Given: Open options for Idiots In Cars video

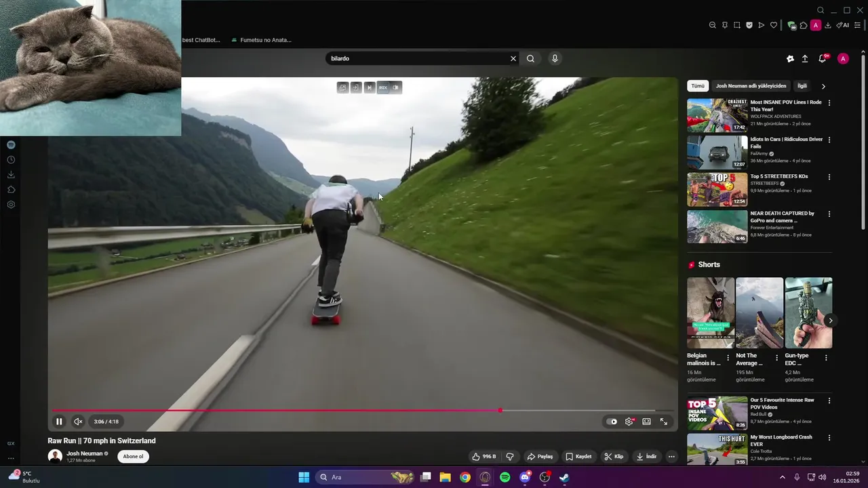Looking at the screenshot, I should (829, 140).
